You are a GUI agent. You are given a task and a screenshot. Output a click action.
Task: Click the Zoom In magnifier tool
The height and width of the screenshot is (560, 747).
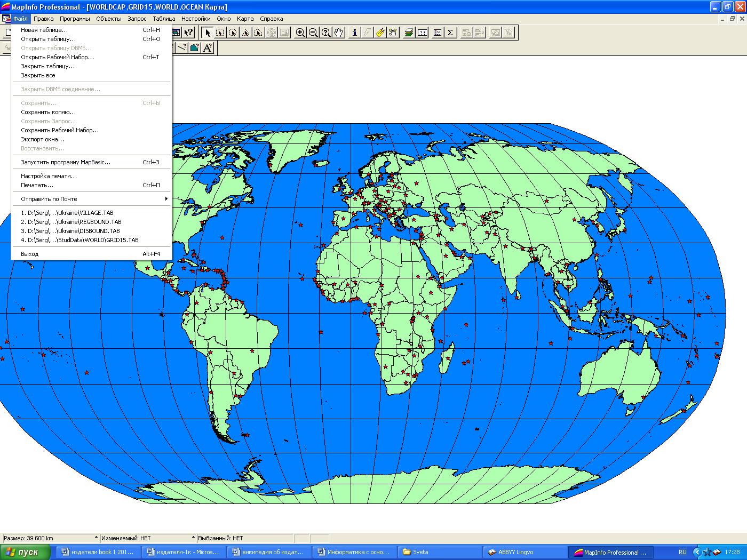tap(300, 33)
